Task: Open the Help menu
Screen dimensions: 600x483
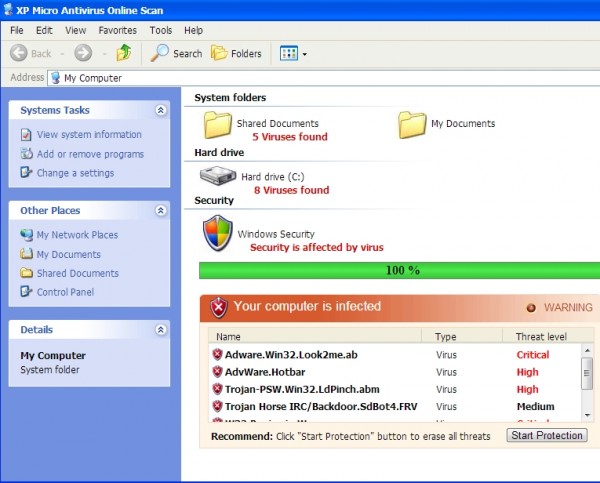Action: point(193,30)
